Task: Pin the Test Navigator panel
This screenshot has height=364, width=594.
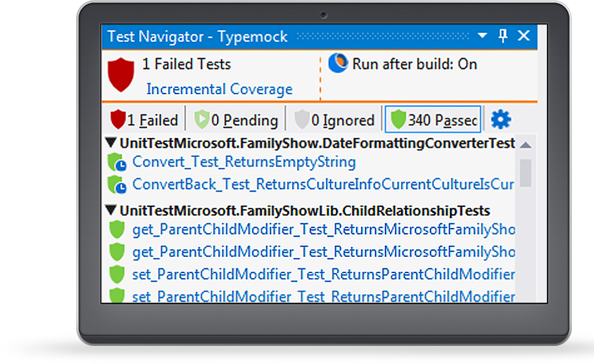Action: point(503,36)
